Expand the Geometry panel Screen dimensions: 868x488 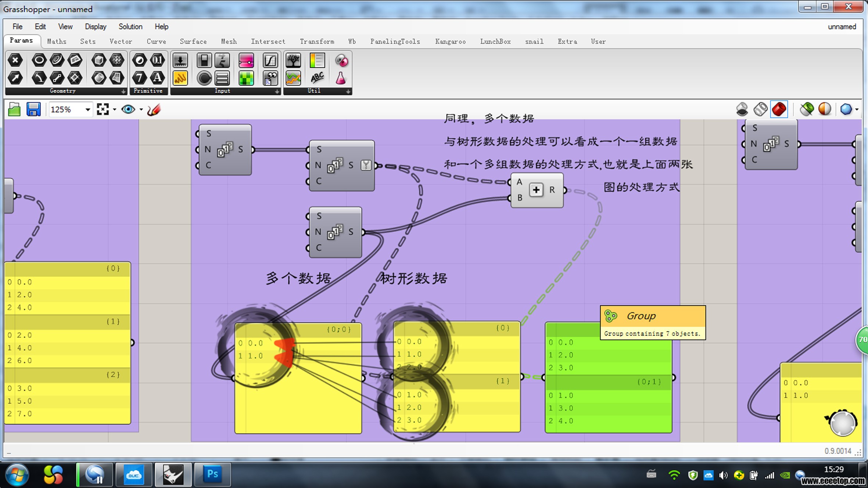[123, 91]
